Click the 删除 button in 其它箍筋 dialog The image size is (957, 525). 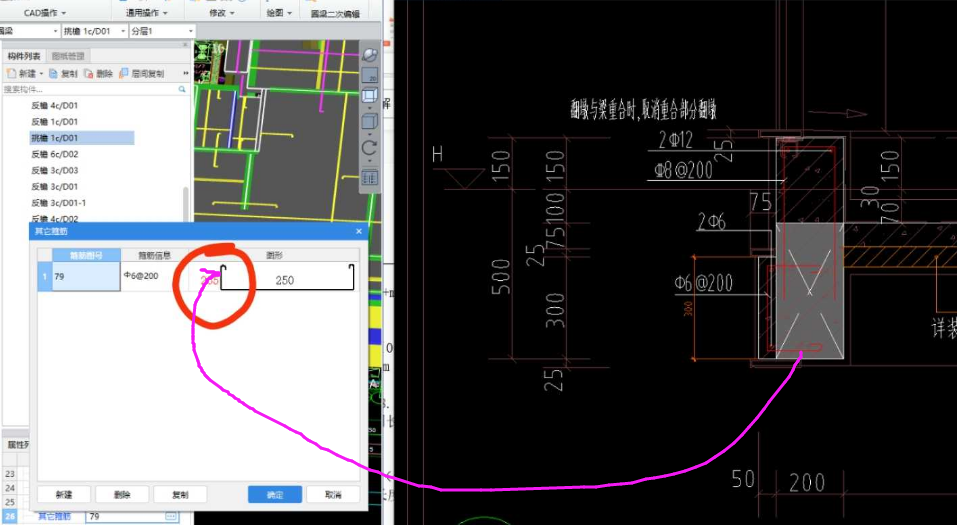[122, 494]
